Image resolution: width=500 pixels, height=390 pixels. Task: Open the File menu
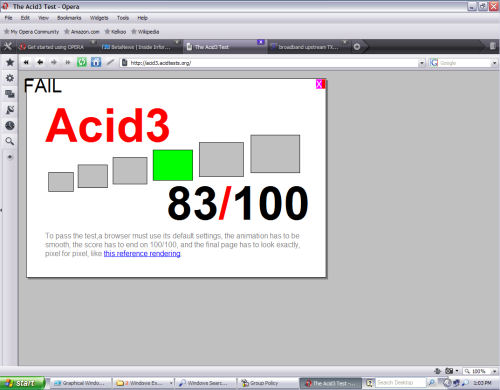[x=8, y=18]
